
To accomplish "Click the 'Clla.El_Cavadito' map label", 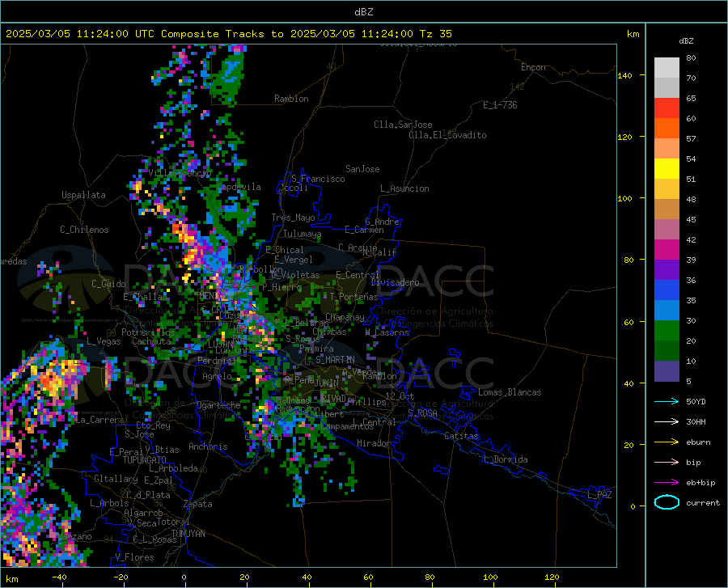I will (447, 135).
